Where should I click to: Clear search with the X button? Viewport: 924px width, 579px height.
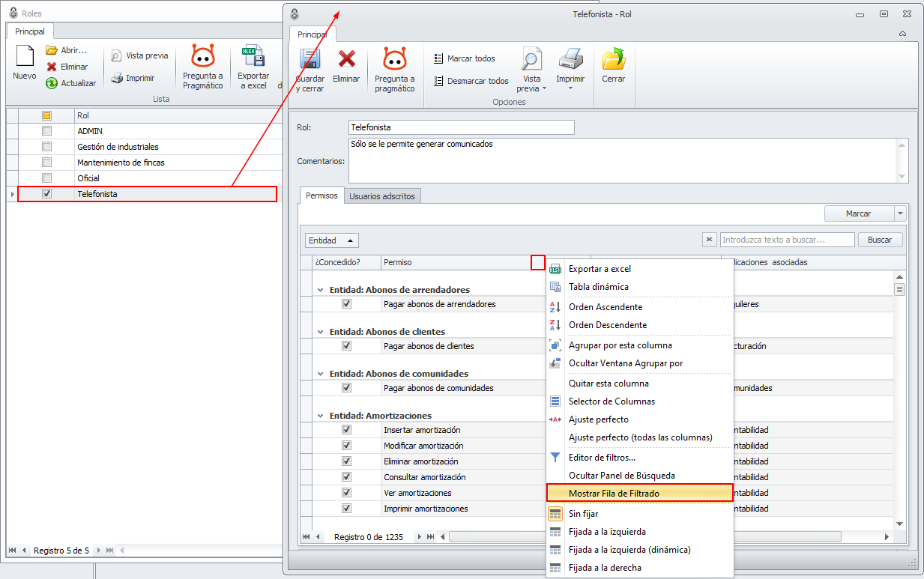(710, 240)
